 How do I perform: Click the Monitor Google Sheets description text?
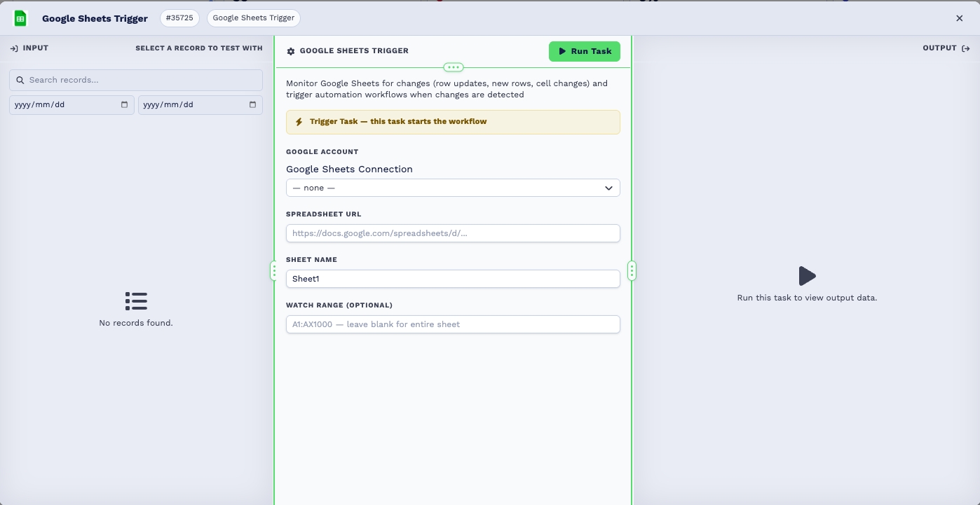(447, 89)
